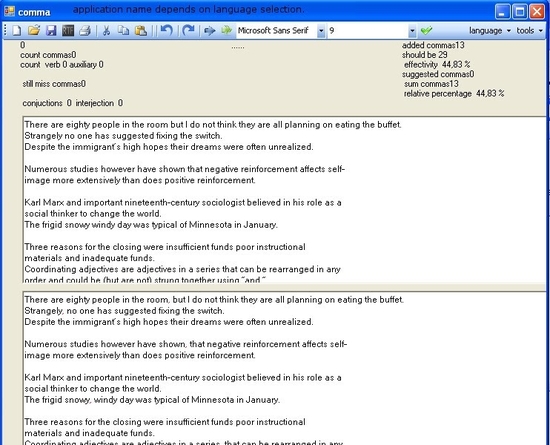Click 'Numerous studies however have shown, that' in lower box
This screenshot has height=445, width=550.
click(115, 344)
